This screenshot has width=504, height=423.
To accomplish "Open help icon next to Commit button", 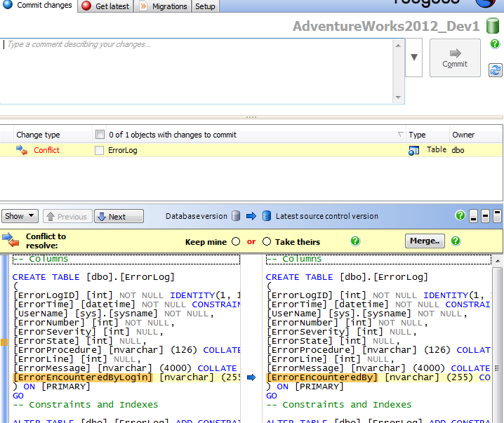I will (495, 44).
